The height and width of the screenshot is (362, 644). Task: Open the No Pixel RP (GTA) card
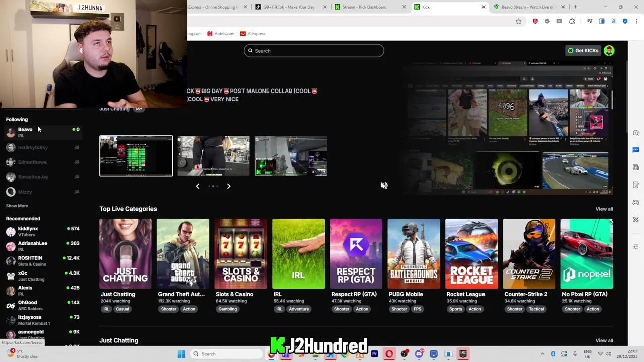587,253
